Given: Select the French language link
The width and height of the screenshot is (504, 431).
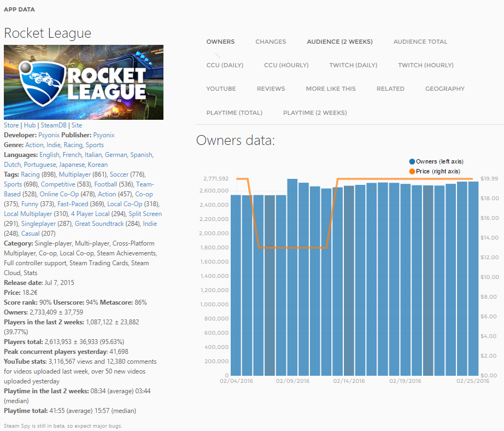Looking at the screenshot, I should [x=72, y=155].
